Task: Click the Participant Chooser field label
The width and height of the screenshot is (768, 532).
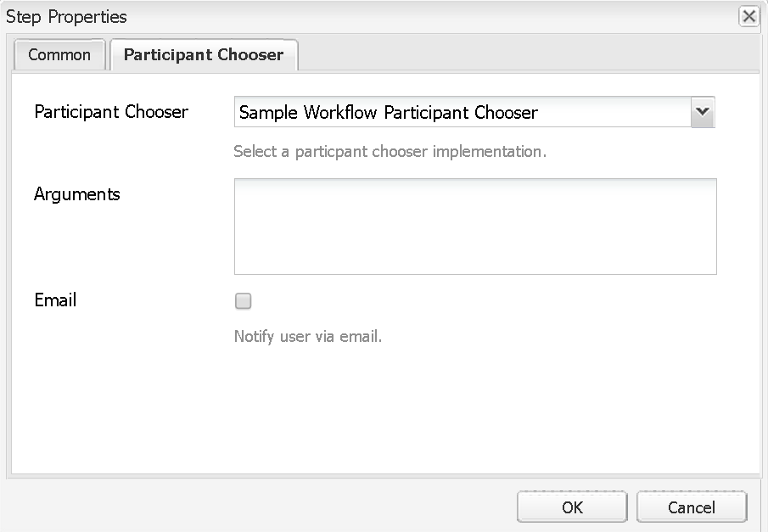Action: [x=111, y=112]
